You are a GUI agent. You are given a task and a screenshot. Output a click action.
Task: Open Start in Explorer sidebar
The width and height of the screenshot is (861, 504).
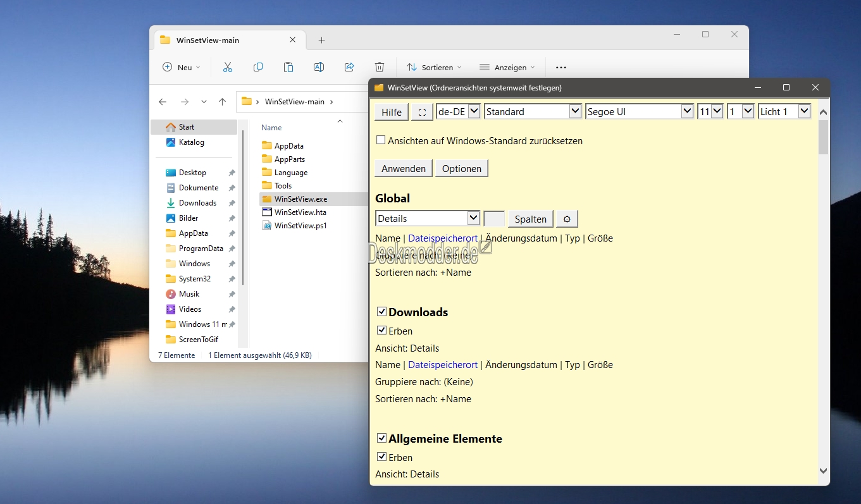tap(194, 127)
